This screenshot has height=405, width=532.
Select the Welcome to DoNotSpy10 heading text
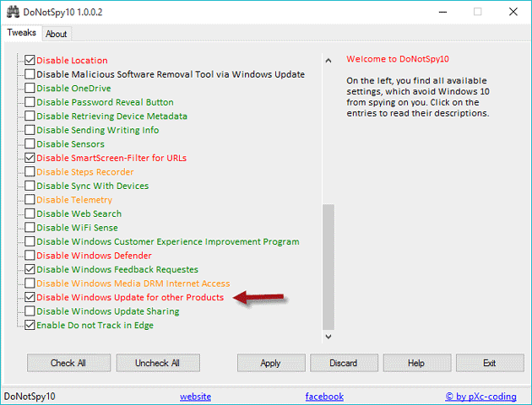pyautogui.click(x=398, y=59)
